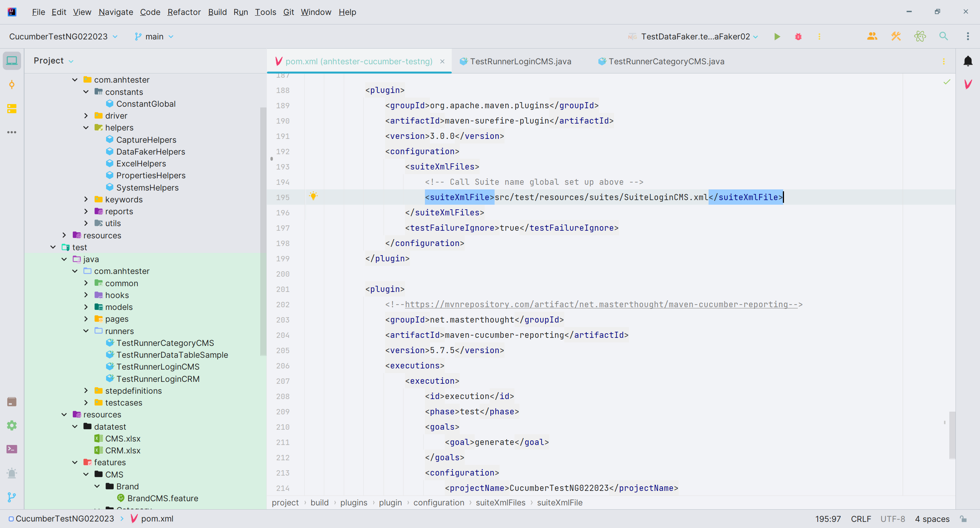Click the editor vertical scrollbar thumb
Image resolution: width=980 pixels, height=528 pixels.
tap(952, 435)
